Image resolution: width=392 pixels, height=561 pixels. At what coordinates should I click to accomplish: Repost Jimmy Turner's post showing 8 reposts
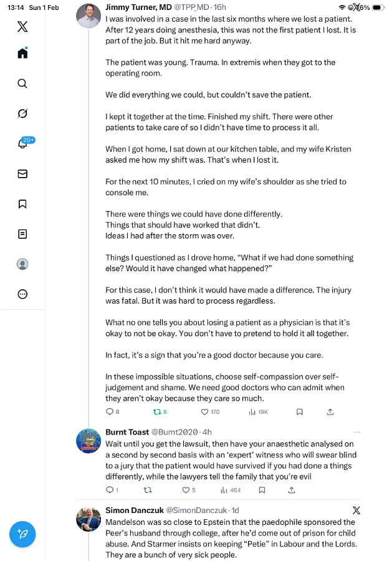click(156, 412)
